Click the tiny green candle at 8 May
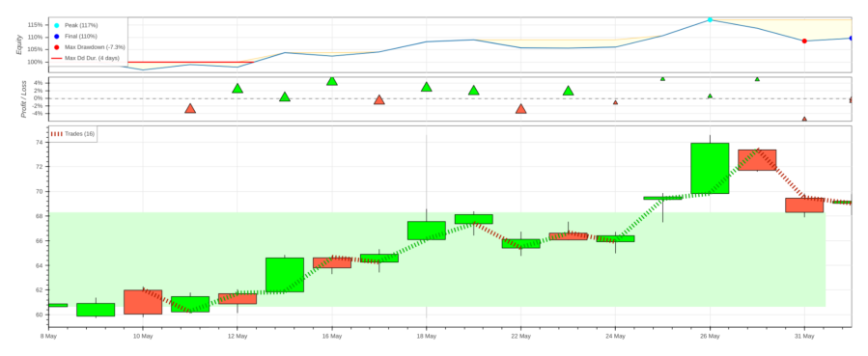The width and height of the screenshot is (868, 356). coord(58,305)
